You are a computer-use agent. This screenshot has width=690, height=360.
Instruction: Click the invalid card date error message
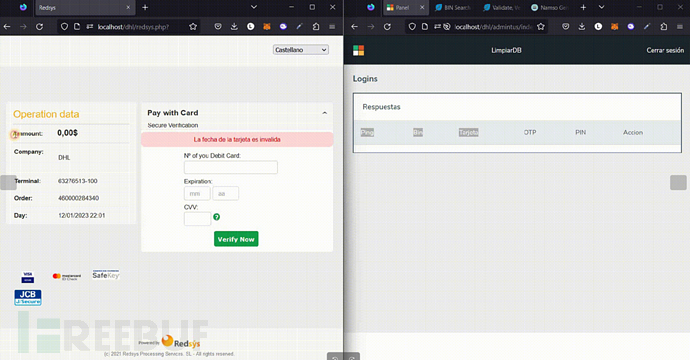coord(237,140)
